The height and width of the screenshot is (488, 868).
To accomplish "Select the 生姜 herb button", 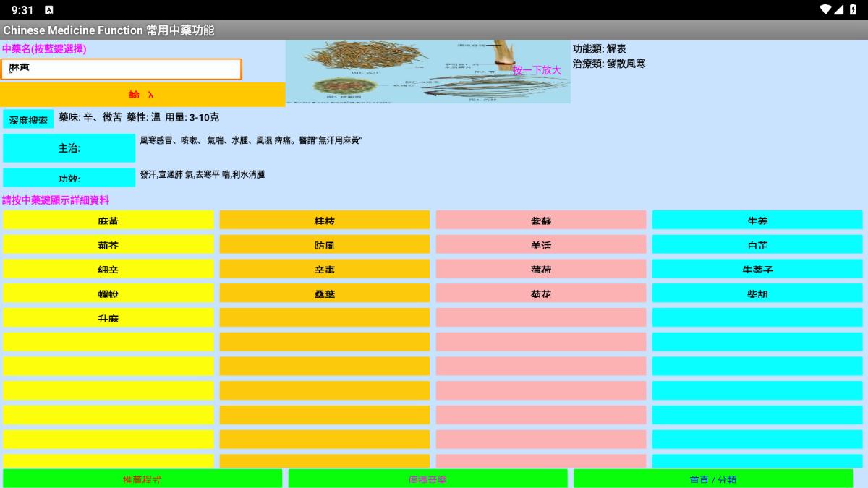I will 757,220.
